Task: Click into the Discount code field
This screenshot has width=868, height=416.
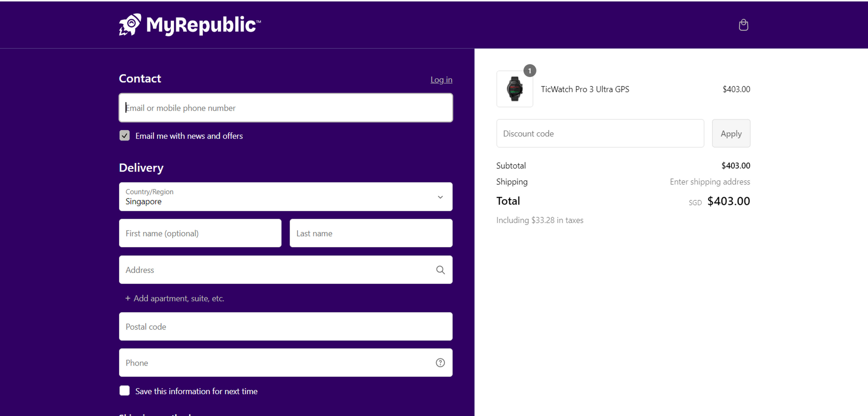Action: tap(600, 133)
